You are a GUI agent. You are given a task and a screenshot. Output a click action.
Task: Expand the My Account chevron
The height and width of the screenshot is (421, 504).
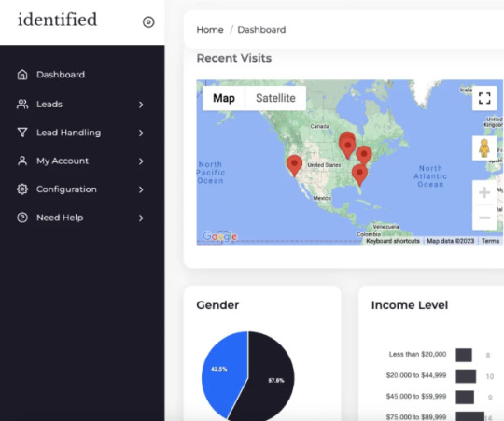click(141, 161)
